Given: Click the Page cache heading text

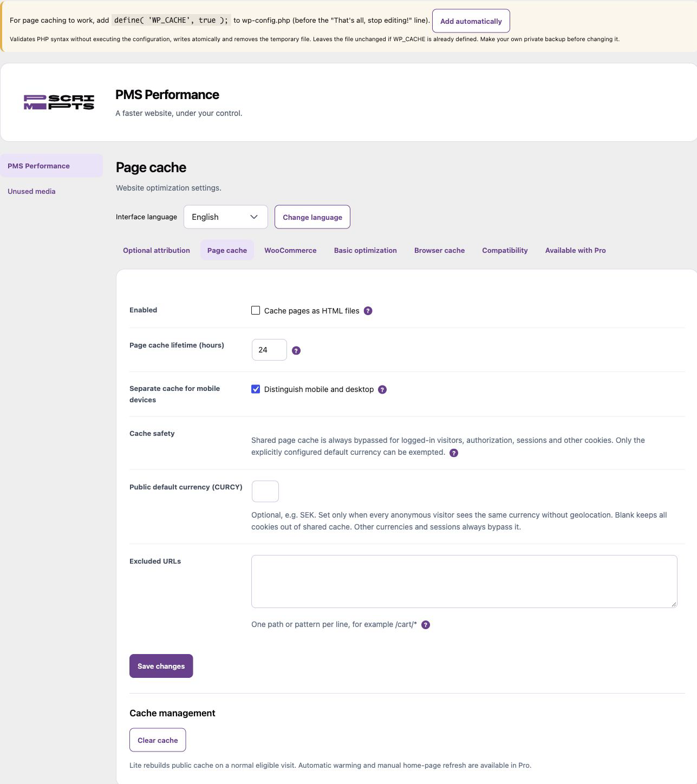Looking at the screenshot, I should click(x=151, y=167).
